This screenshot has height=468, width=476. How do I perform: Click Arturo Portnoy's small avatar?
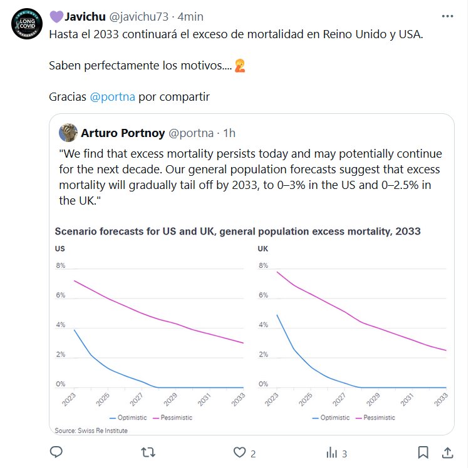pos(68,133)
